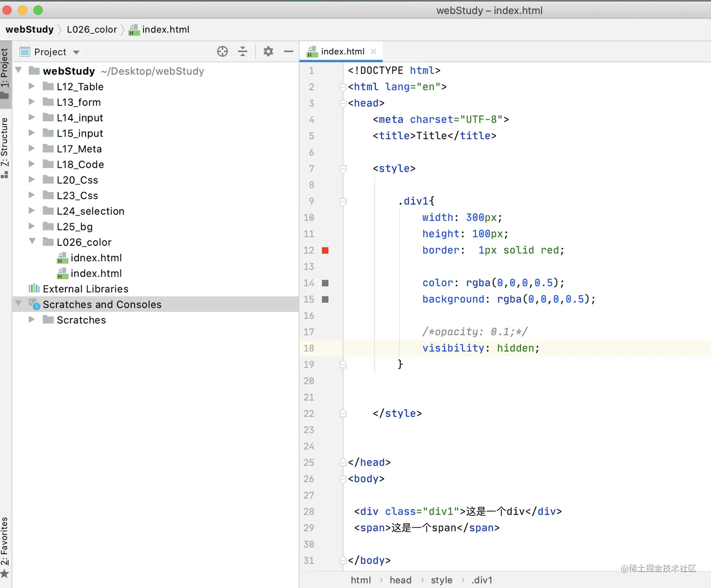The height and width of the screenshot is (588, 711).
Task: Toggle the Project tool window sidebar button
Action: [x=5, y=71]
